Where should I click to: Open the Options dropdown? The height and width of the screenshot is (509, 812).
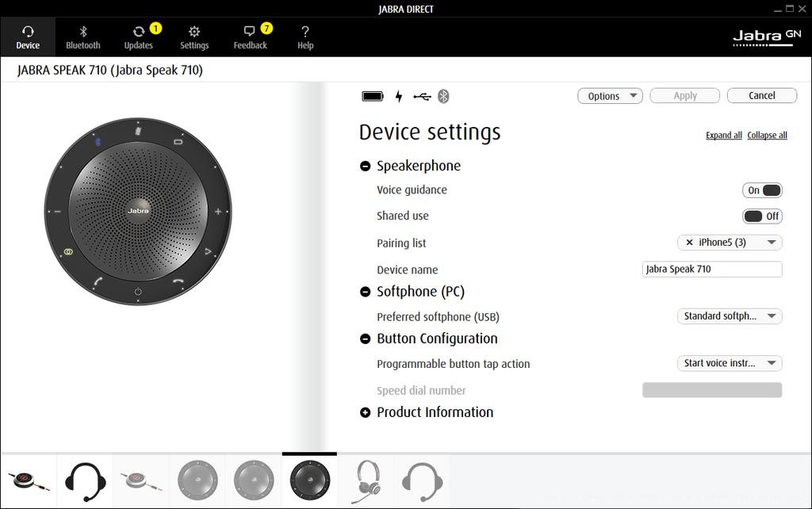point(610,96)
